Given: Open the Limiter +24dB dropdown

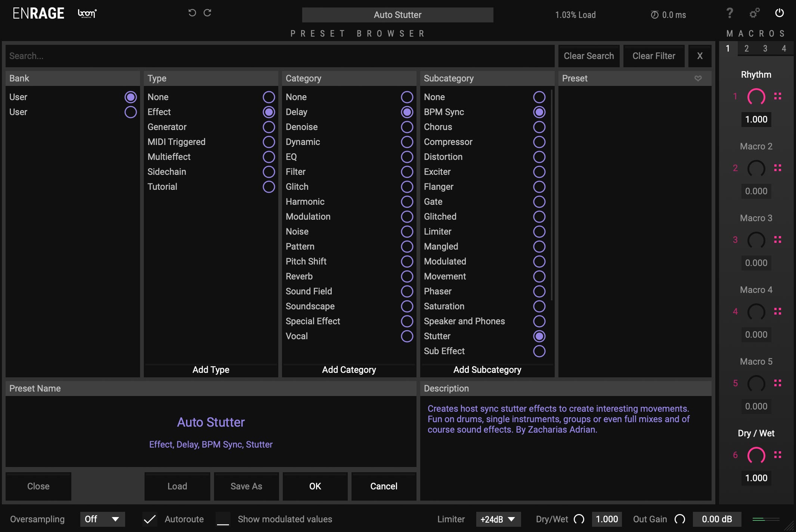Looking at the screenshot, I should click(498, 519).
